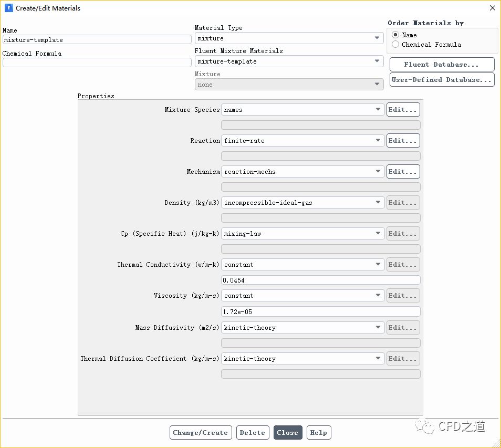Open the User-Defined Database
The image size is (501, 448).
tap(442, 80)
